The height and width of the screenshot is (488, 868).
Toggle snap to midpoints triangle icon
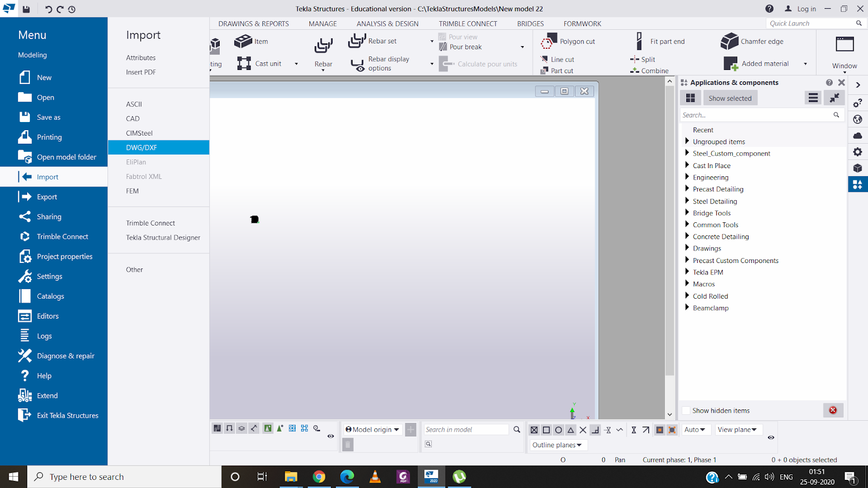click(x=571, y=430)
